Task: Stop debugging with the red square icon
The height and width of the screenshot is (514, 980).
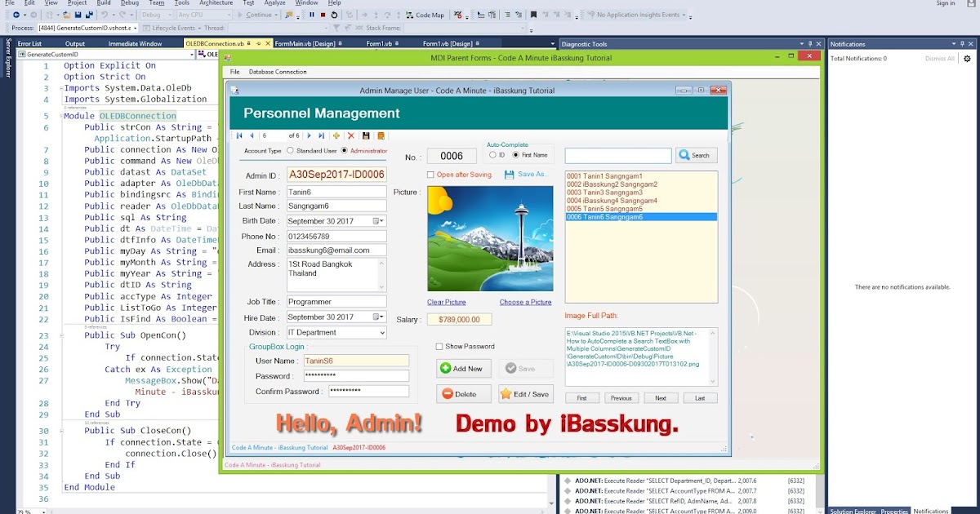Action: [x=323, y=14]
